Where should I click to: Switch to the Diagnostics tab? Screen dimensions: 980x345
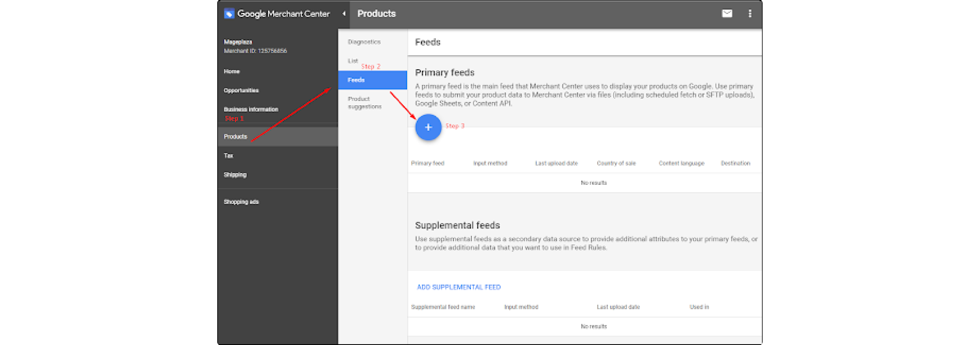point(364,42)
